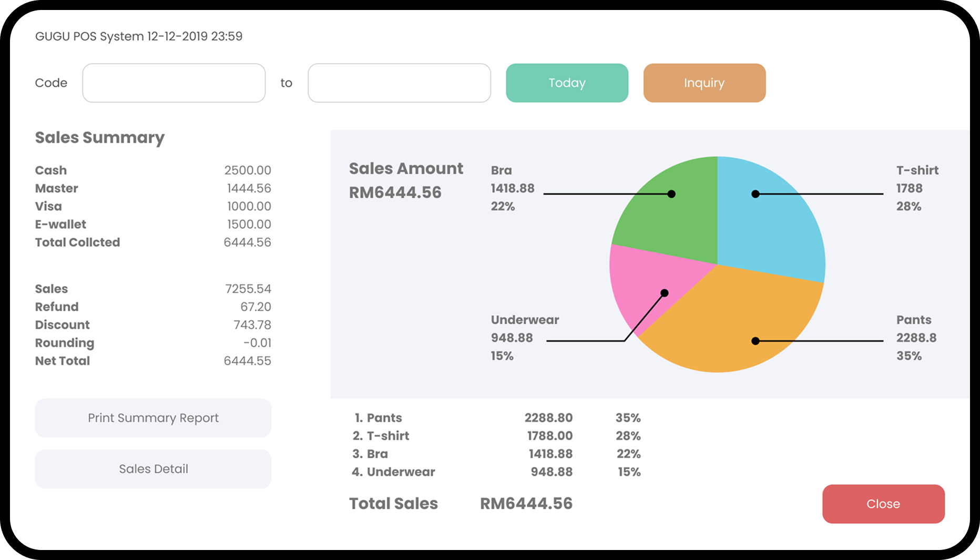Click the orange Pants pie slice
Image resolution: width=980 pixels, height=560 pixels.
736,326
